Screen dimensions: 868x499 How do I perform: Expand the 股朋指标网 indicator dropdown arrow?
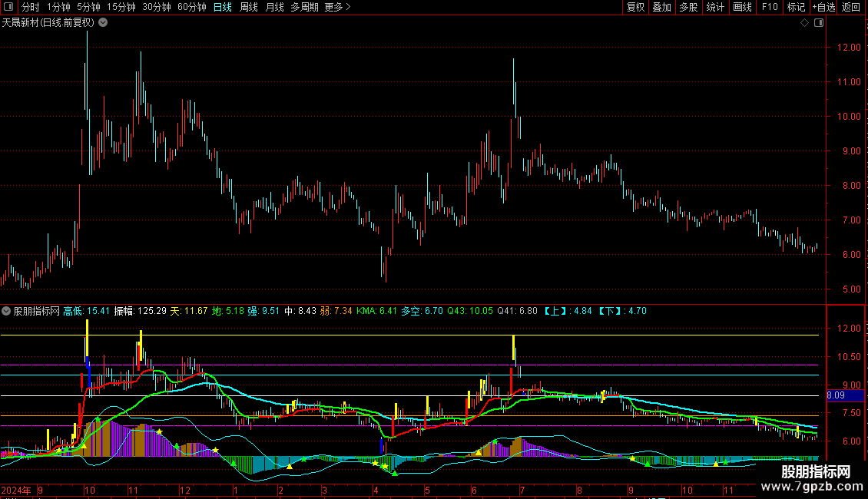click(7, 312)
